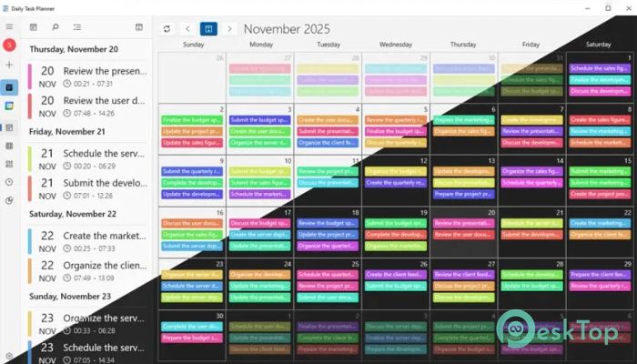Open 'Submit the budget sp...' event on November 3

260,120
